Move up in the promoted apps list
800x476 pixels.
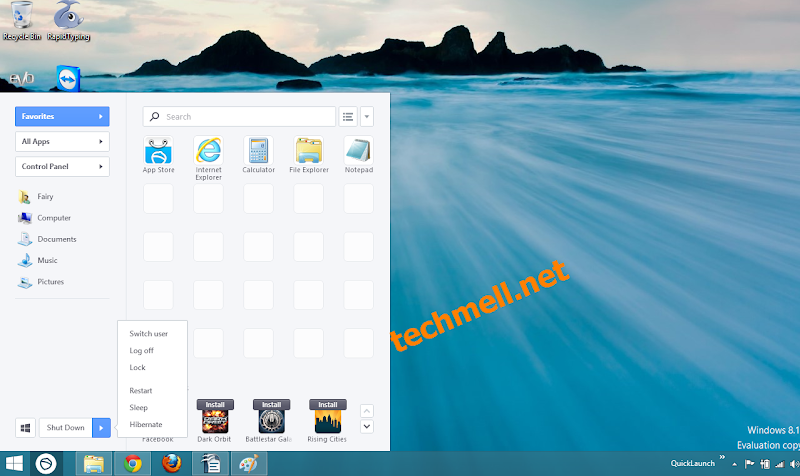tap(367, 411)
